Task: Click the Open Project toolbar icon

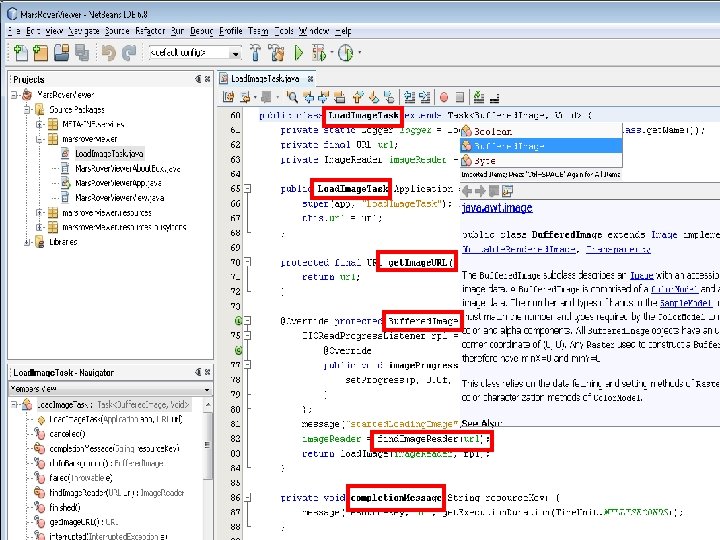Action: pos(61,53)
